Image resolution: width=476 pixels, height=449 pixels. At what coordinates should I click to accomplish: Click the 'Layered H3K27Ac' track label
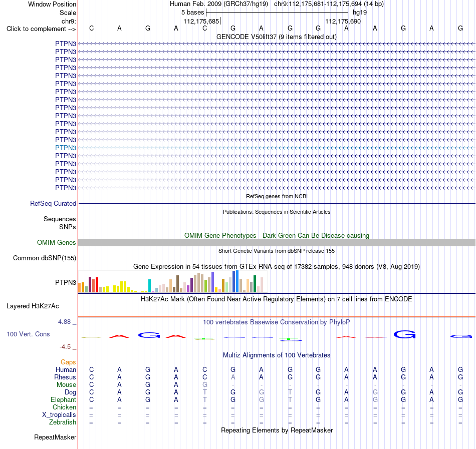tap(33, 306)
